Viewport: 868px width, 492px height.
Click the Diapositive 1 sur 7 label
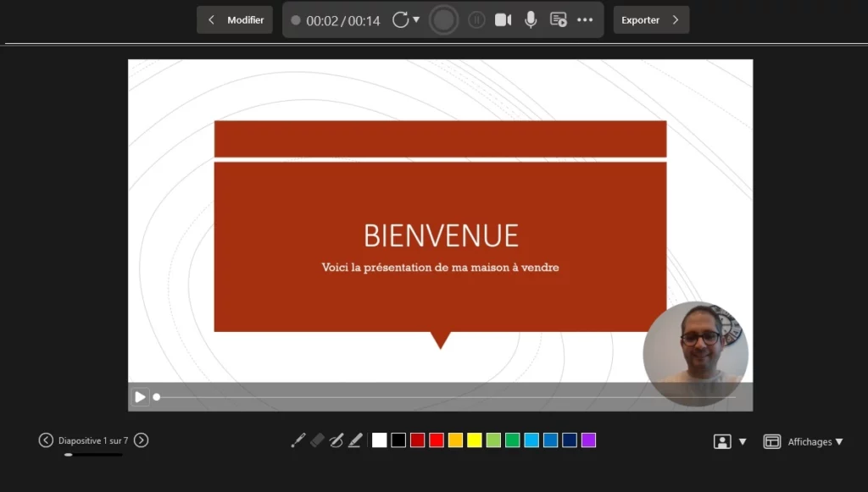(93, 440)
